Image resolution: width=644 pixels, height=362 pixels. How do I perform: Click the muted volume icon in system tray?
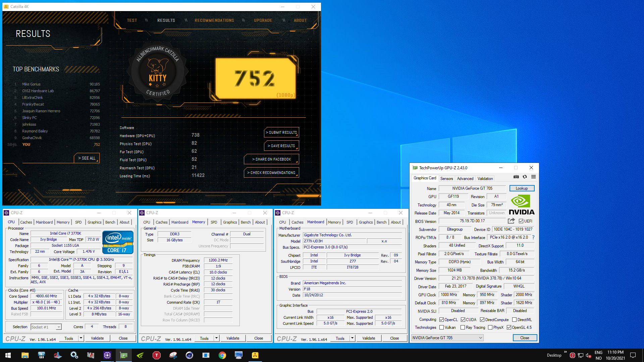pyautogui.click(x=588, y=355)
